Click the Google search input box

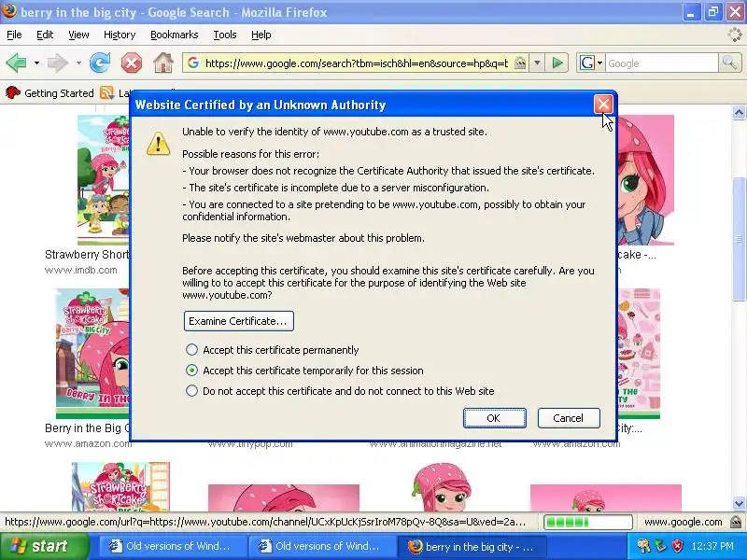pos(662,63)
